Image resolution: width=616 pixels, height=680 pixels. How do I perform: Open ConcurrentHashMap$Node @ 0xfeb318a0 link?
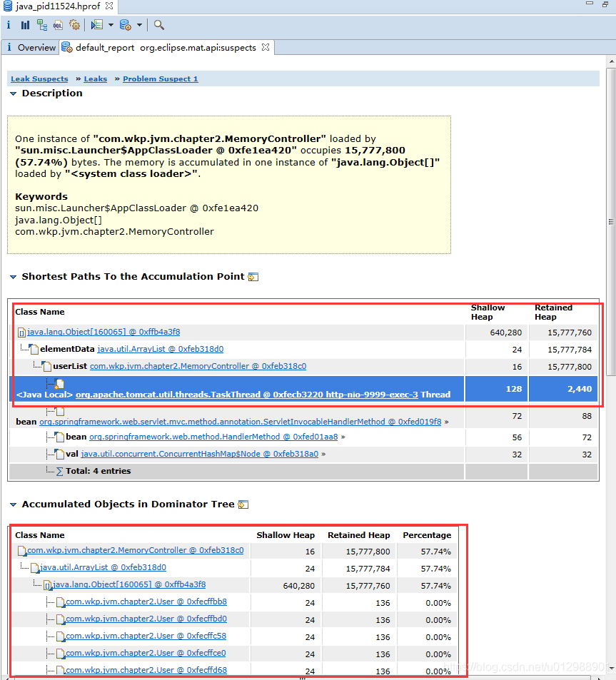200,454
